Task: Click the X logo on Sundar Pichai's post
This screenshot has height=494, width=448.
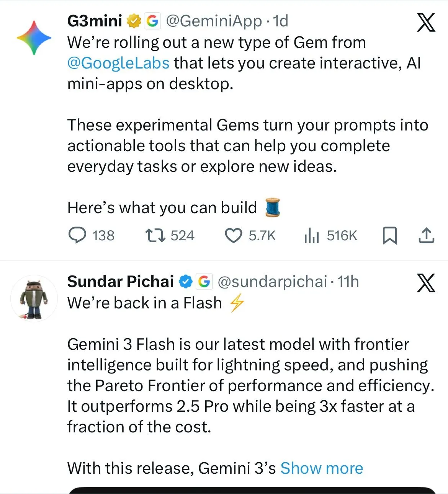Action: click(426, 283)
